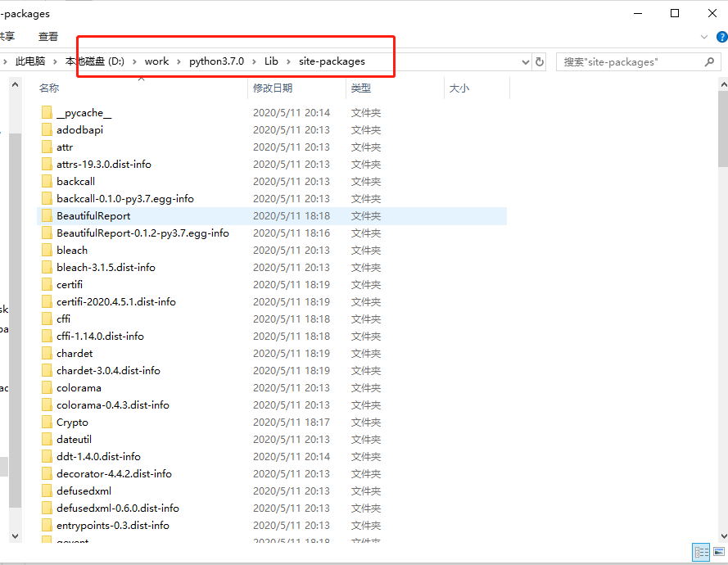Click the folder icon beside __pycache__
728x565 pixels.
click(x=47, y=112)
